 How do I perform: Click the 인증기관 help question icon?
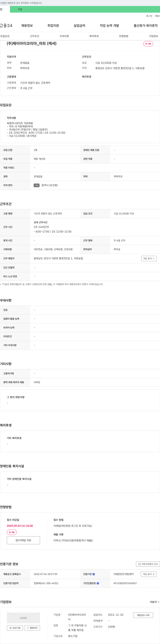[94, 574]
